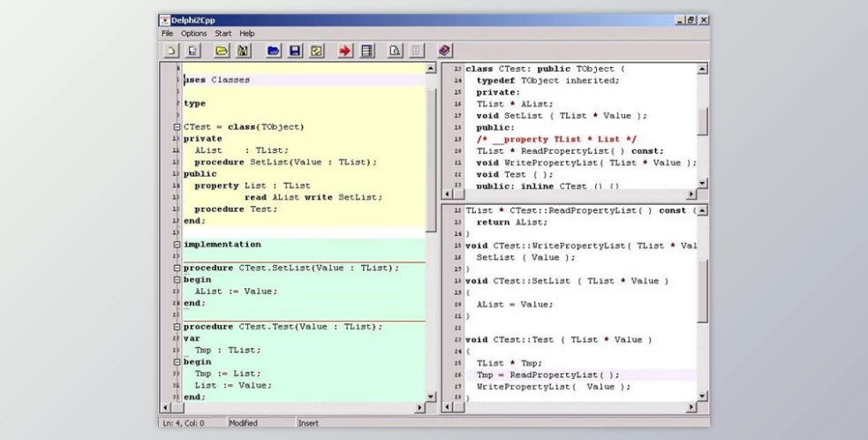868x440 pixels.
Task: Collapse the implementation section fold marker
Action: coord(177,245)
